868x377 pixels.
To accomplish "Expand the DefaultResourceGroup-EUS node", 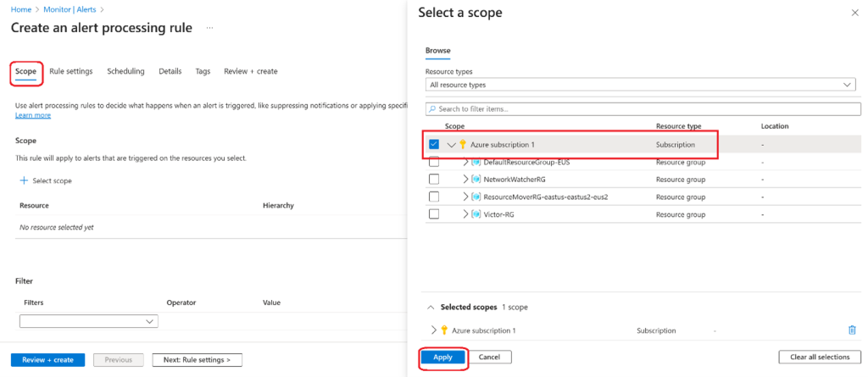I will [x=465, y=163].
